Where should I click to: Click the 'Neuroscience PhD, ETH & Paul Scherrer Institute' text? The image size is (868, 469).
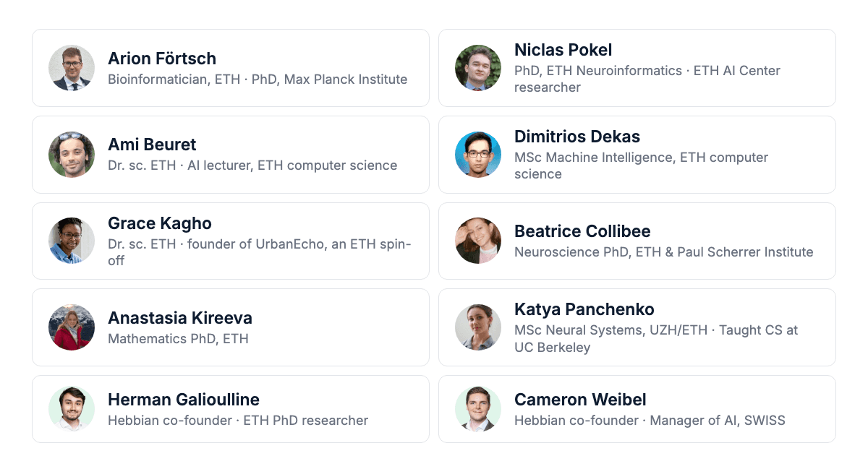[664, 252]
